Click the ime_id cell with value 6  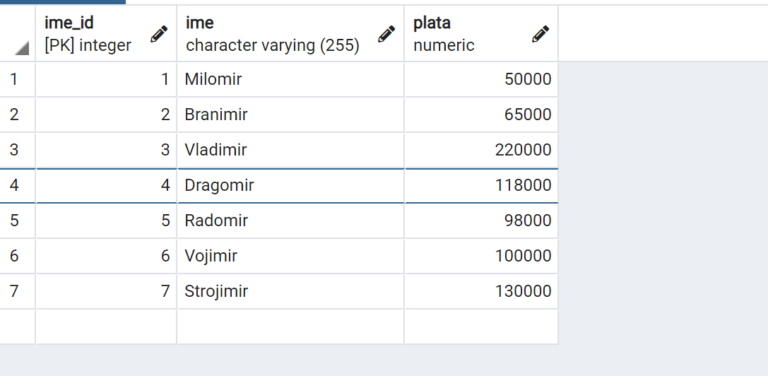tap(106, 256)
